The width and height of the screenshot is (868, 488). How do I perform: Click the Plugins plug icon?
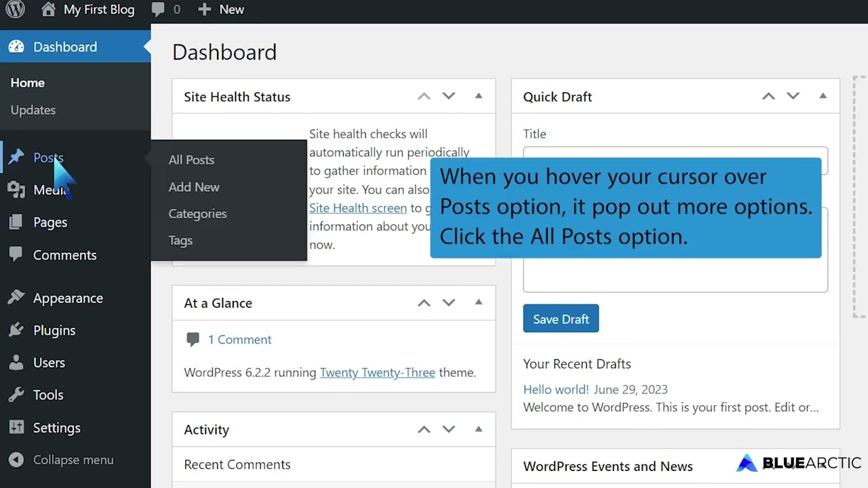16,330
